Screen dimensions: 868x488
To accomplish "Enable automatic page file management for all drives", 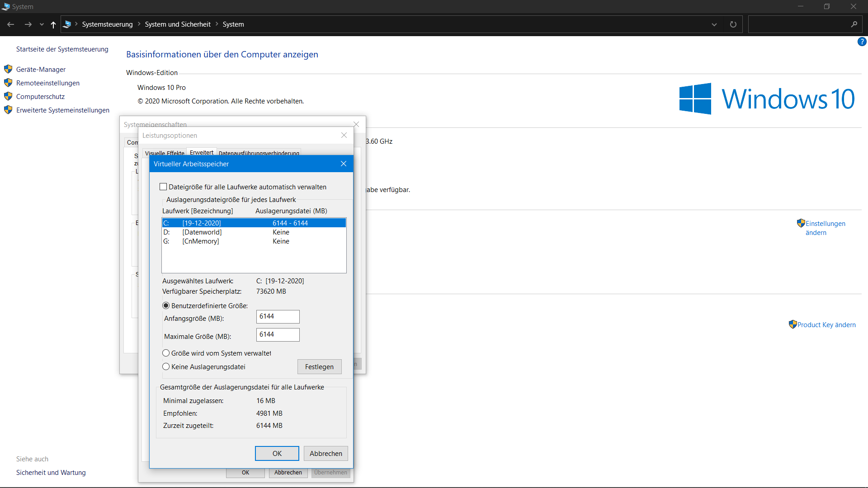I will [164, 186].
